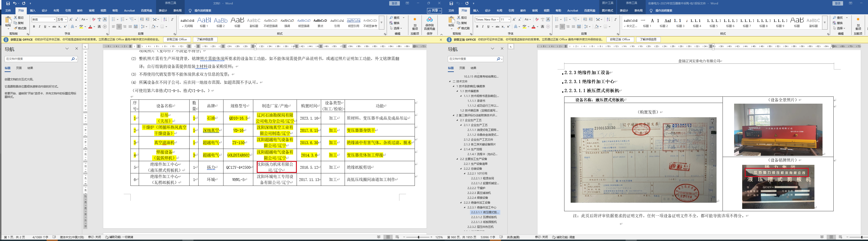Toggle italic formatting in the 宏泰电力 window
This screenshot has height=241, width=868.
coord(482,27)
